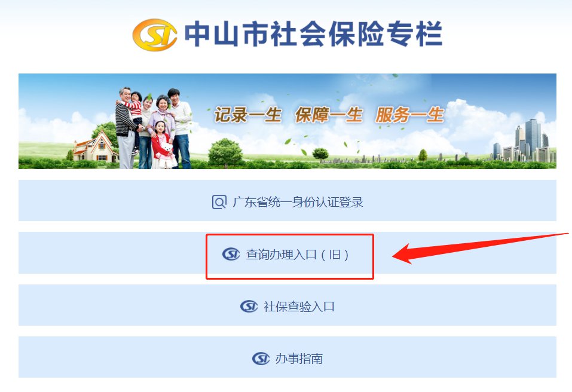Click the SI icon beside 办事指南
The height and width of the screenshot is (392, 572).
[x=261, y=359]
